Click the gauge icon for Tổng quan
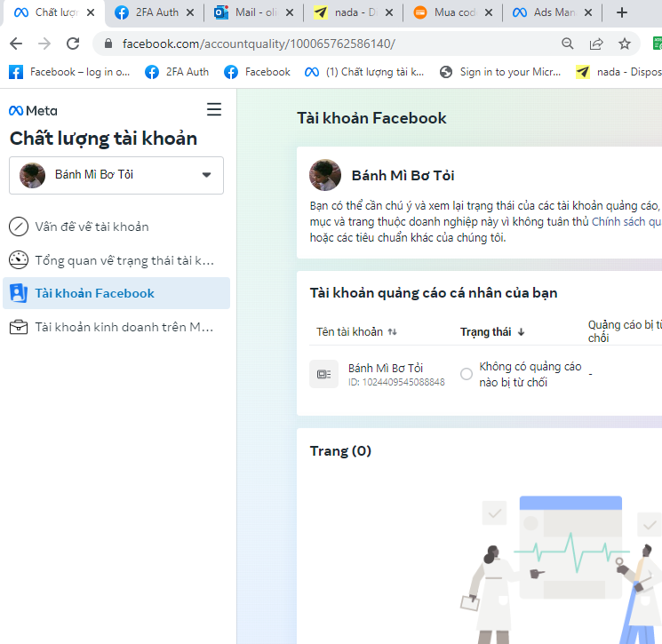 pos(19,260)
